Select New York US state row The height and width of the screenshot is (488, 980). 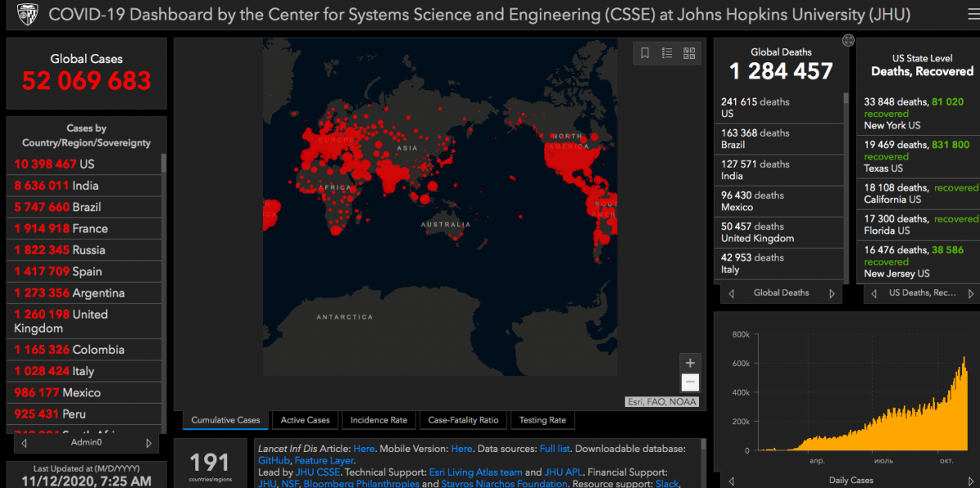pyautogui.click(x=919, y=114)
